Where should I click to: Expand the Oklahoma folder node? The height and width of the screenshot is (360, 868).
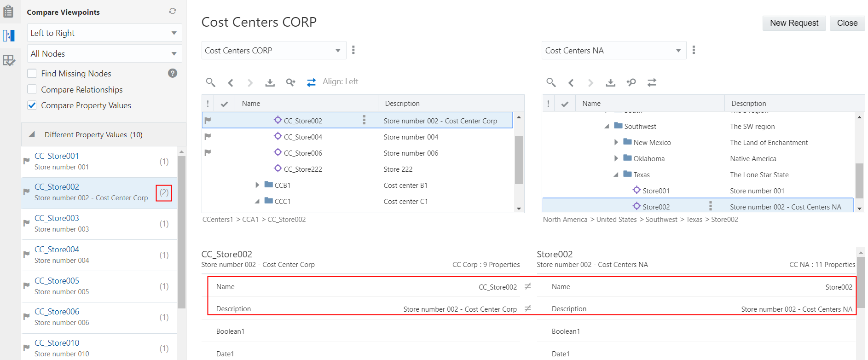click(616, 158)
